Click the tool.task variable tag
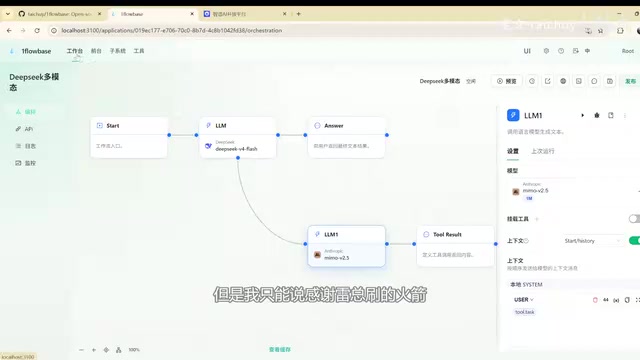This screenshot has width=640, height=360. pyautogui.click(x=524, y=312)
